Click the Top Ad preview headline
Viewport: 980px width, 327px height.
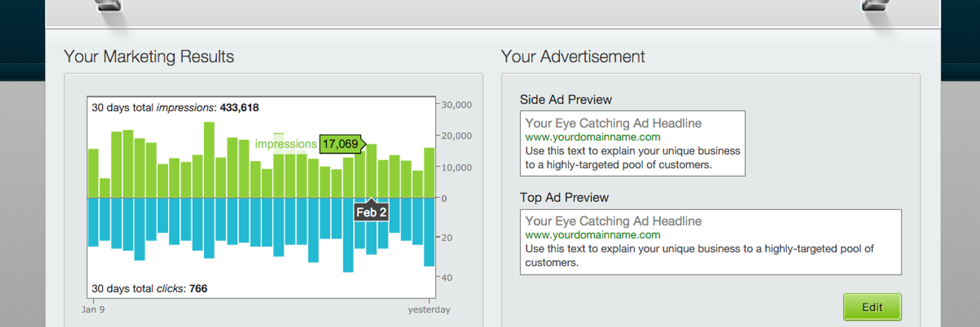[613, 221]
